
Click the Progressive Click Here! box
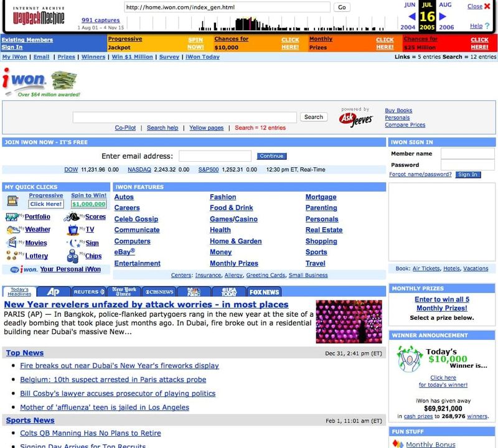46,204
